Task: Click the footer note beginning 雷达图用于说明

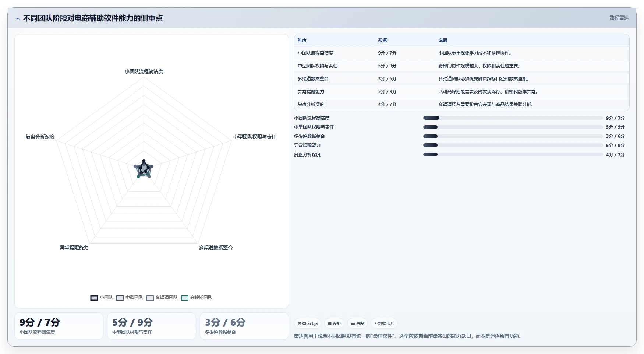Action: pyautogui.click(x=408, y=336)
